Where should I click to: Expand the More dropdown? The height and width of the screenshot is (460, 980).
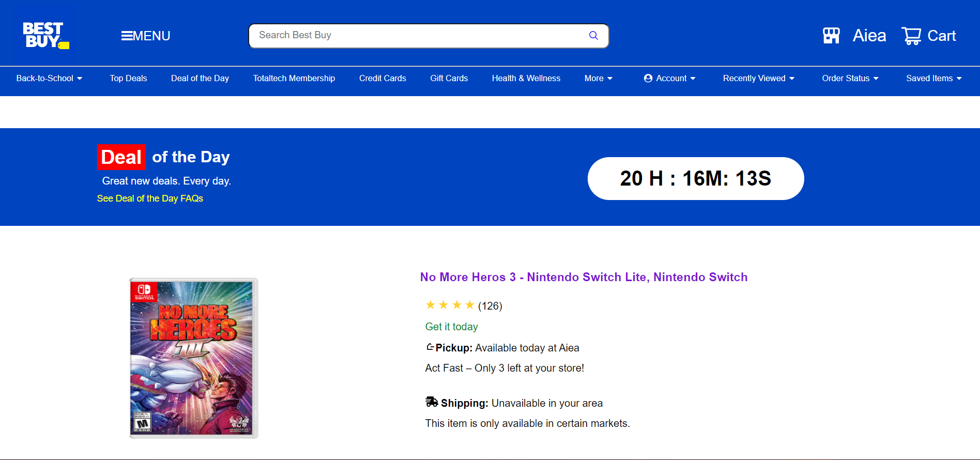(x=599, y=78)
